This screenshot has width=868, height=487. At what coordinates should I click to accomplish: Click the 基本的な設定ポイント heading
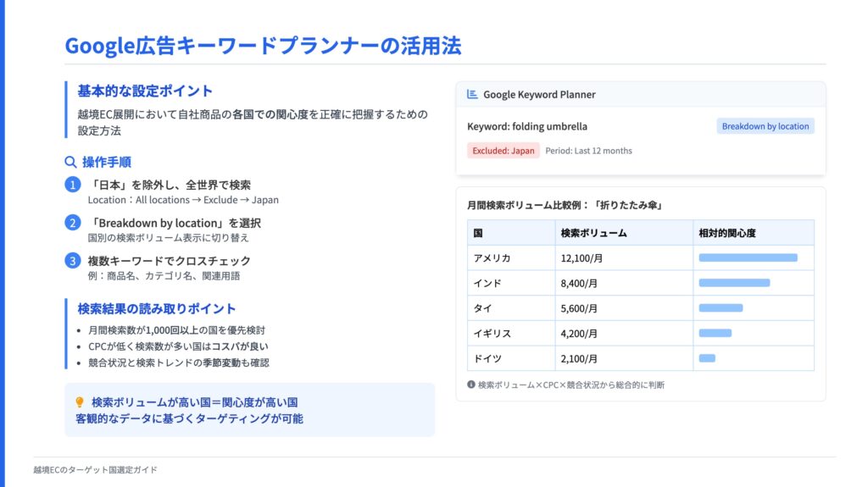pos(145,91)
